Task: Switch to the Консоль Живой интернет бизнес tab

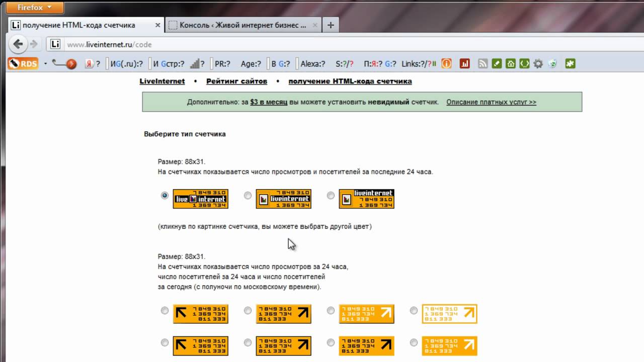Action: pos(243,25)
